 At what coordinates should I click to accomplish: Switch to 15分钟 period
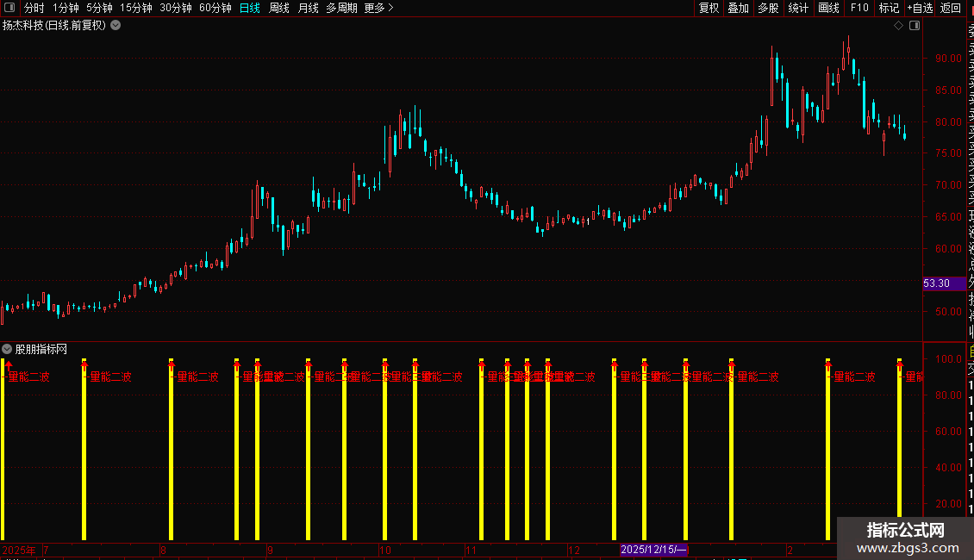tap(136, 8)
